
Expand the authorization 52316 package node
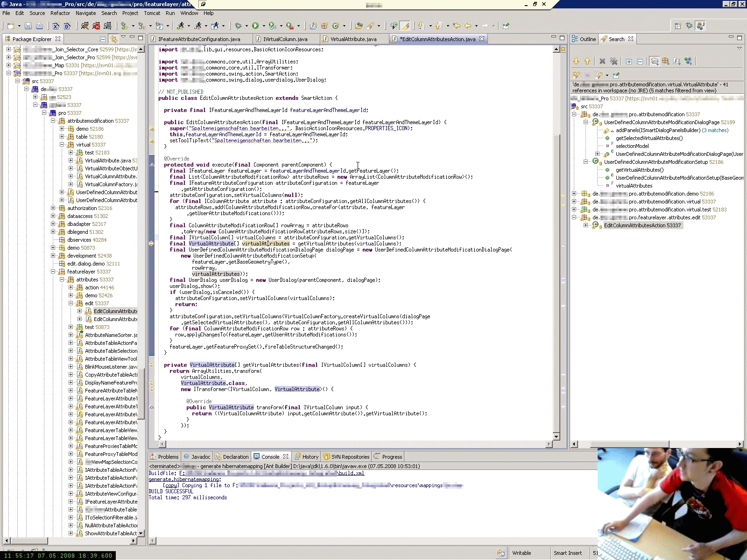tap(53, 208)
